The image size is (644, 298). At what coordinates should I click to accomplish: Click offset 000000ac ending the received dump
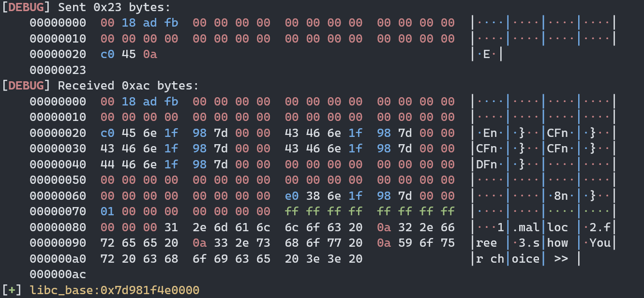click(x=58, y=275)
